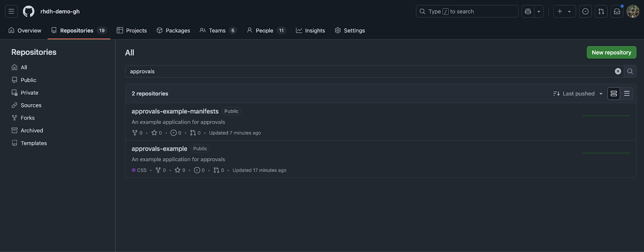Image resolution: width=644 pixels, height=252 pixels.
Task: Open the Pull requests icon in header
Action: tap(601, 11)
